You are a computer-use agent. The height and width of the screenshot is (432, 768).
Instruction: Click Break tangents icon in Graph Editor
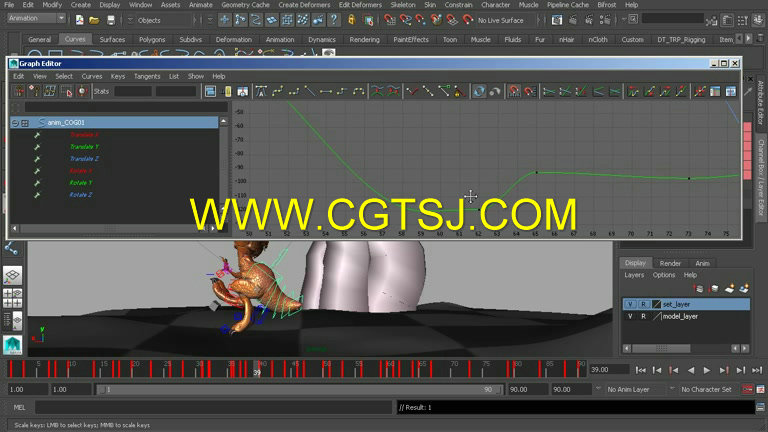tap(412, 91)
